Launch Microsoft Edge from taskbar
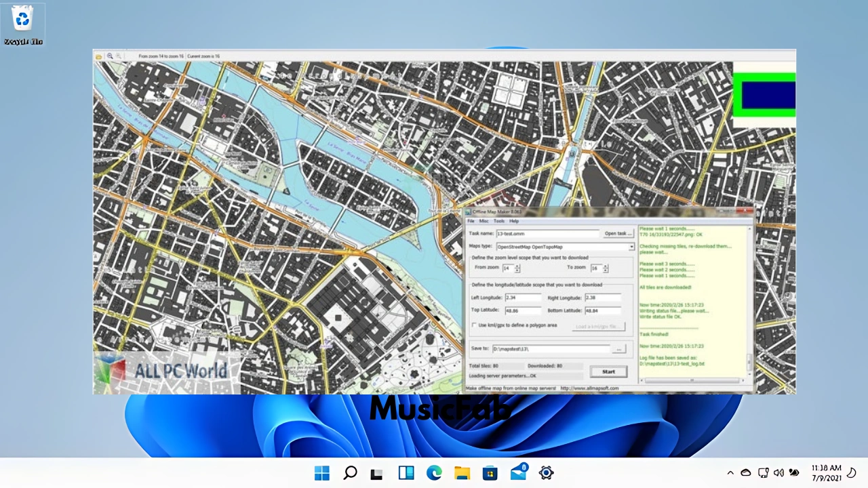The height and width of the screenshot is (488, 868). (434, 473)
